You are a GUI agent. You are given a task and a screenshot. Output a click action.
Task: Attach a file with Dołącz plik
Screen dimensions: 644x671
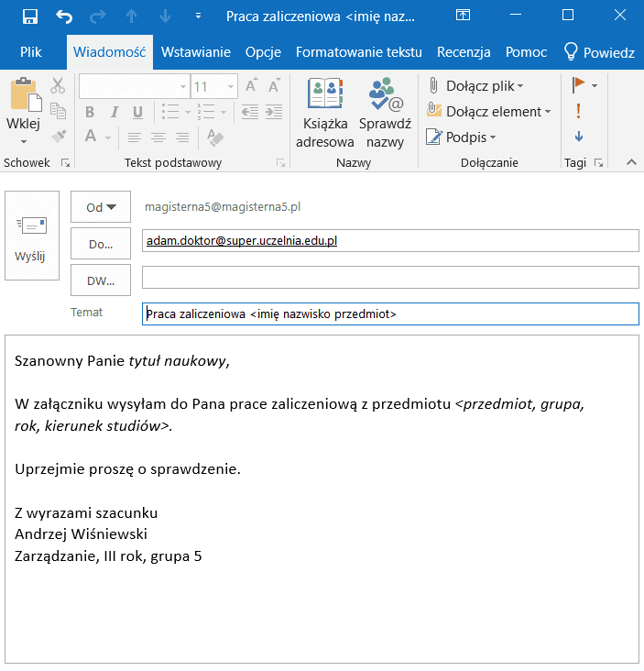coord(476,85)
